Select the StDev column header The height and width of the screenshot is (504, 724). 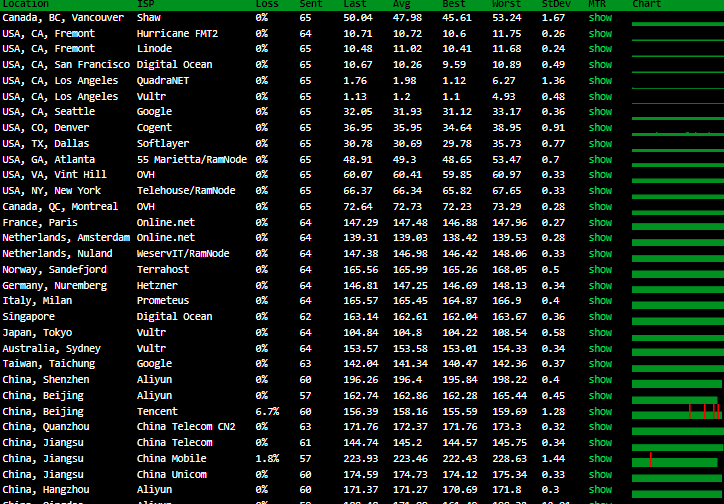(555, 4)
